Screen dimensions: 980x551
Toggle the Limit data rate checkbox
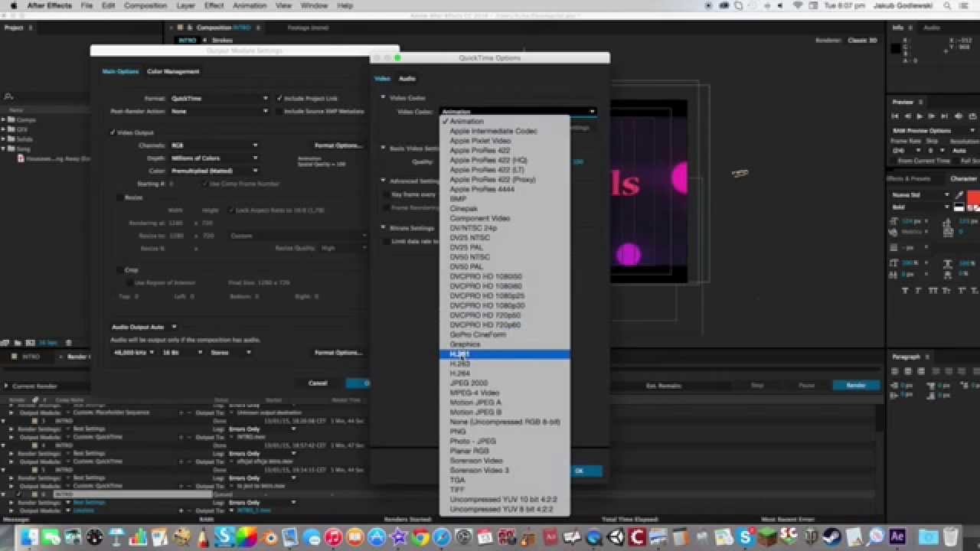tap(387, 242)
